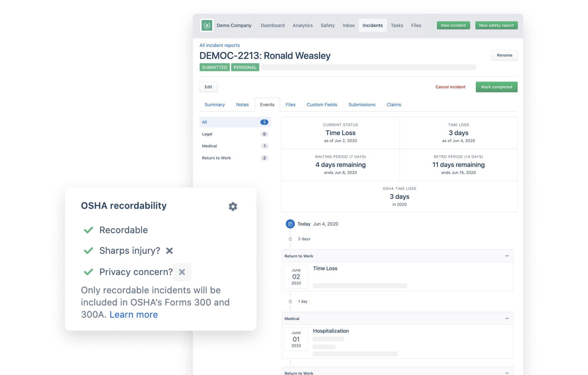Viewport: 588px width, 375px height.
Task: Switch to the Claims tab
Action: [x=394, y=105]
